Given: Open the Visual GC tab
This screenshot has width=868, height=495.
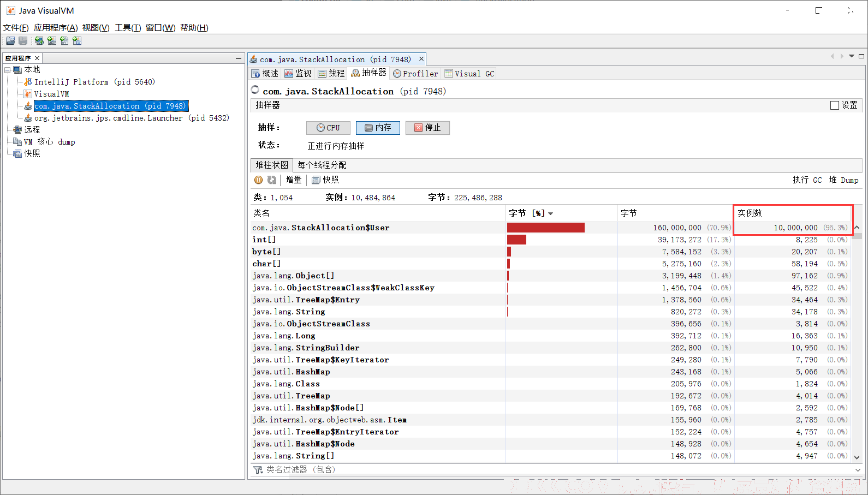Looking at the screenshot, I should coord(469,74).
